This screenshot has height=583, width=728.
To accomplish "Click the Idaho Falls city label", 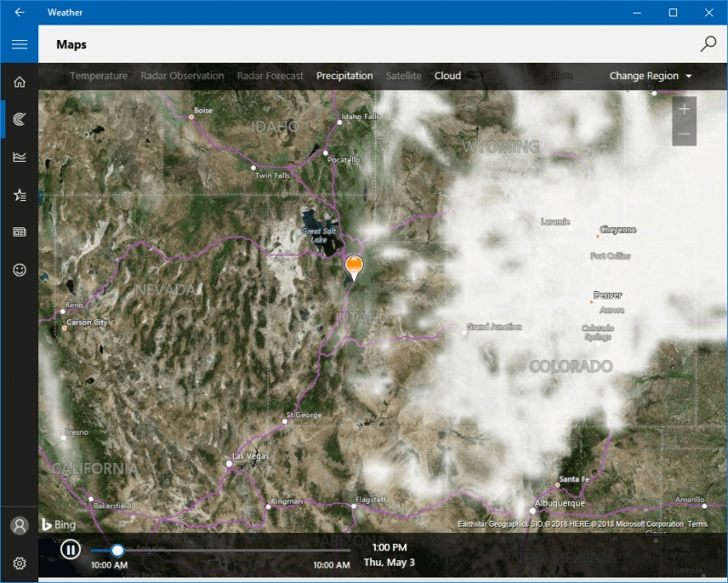I will [x=360, y=116].
